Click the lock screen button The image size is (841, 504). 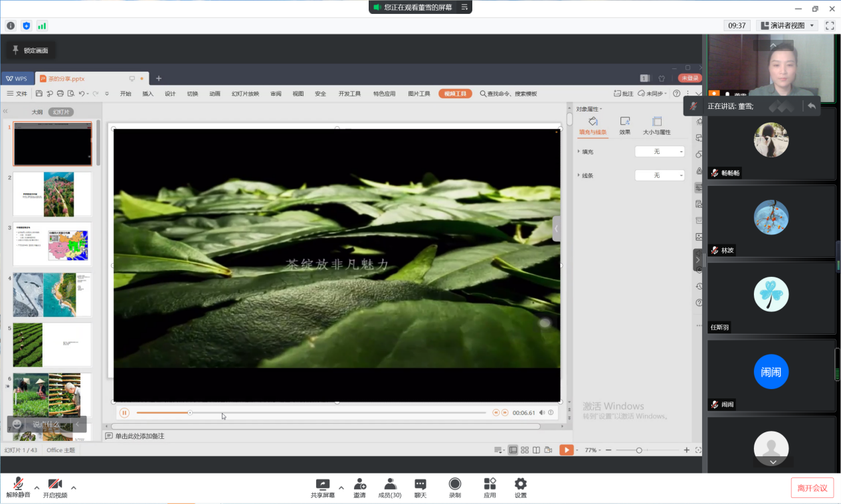[x=31, y=50]
